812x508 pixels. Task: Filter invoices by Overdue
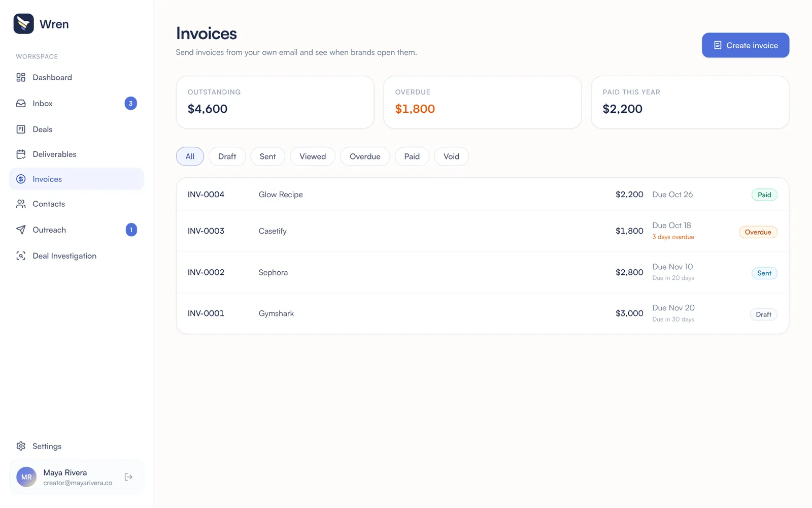pyautogui.click(x=365, y=156)
